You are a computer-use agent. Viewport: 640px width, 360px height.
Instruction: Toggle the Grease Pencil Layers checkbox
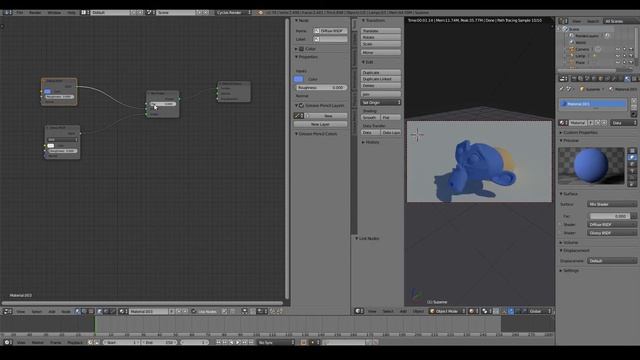pos(301,105)
